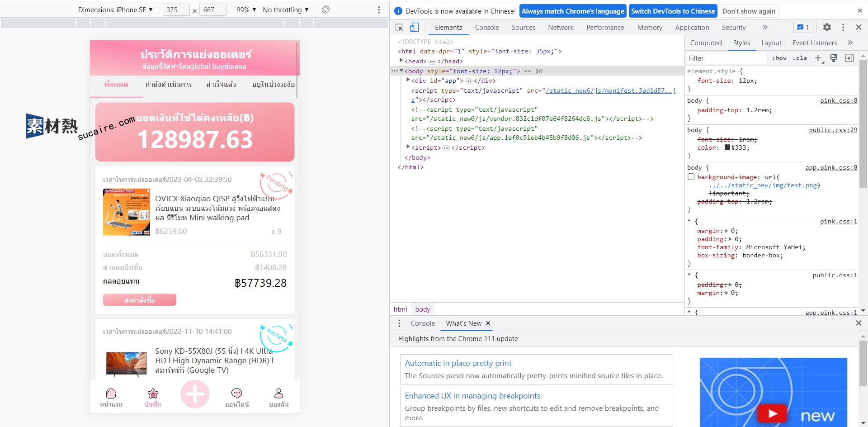Tap the online chat bubble icon

pyautogui.click(x=237, y=393)
